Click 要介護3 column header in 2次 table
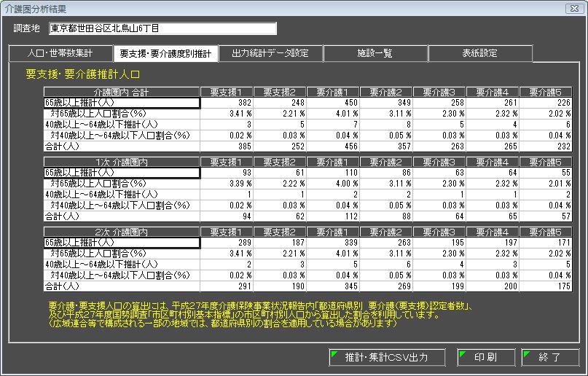Image resolution: width=588 pixels, height=376 pixels. click(439, 231)
